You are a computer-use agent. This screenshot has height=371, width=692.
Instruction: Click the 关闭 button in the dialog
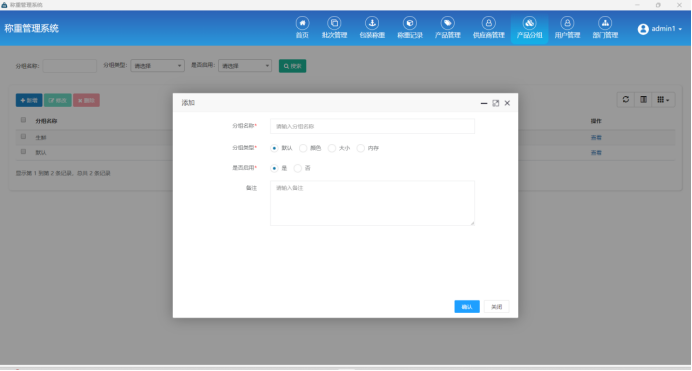(496, 307)
